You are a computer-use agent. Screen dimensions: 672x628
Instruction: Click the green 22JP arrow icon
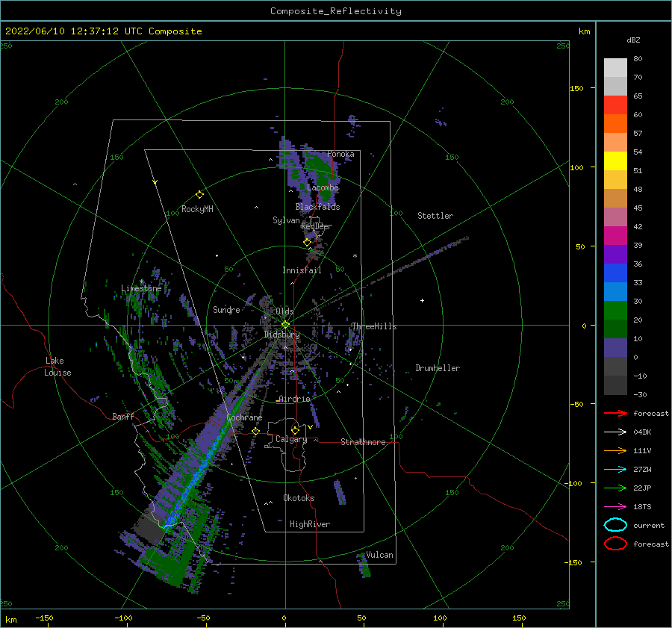[615, 488]
